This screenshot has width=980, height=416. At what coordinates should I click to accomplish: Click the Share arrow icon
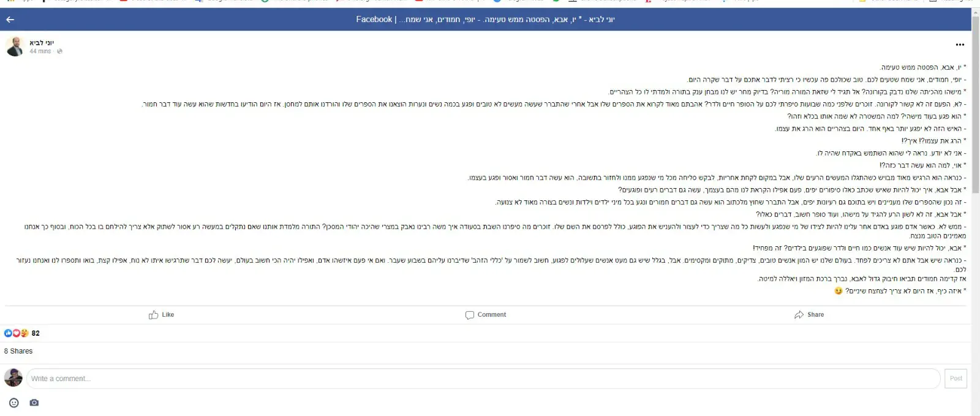point(799,315)
